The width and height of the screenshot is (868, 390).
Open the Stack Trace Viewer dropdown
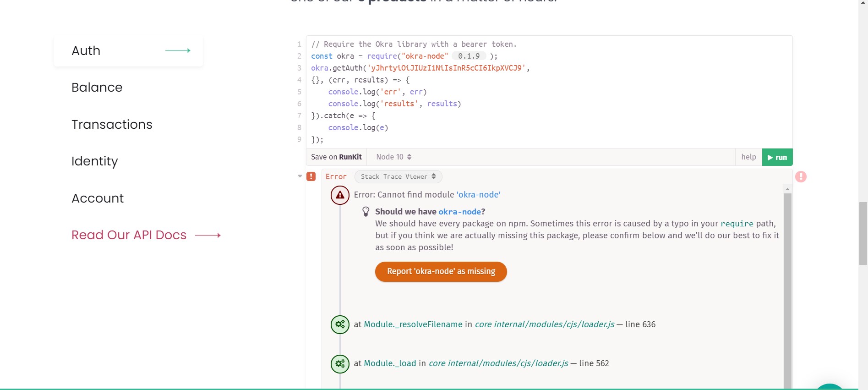398,176
